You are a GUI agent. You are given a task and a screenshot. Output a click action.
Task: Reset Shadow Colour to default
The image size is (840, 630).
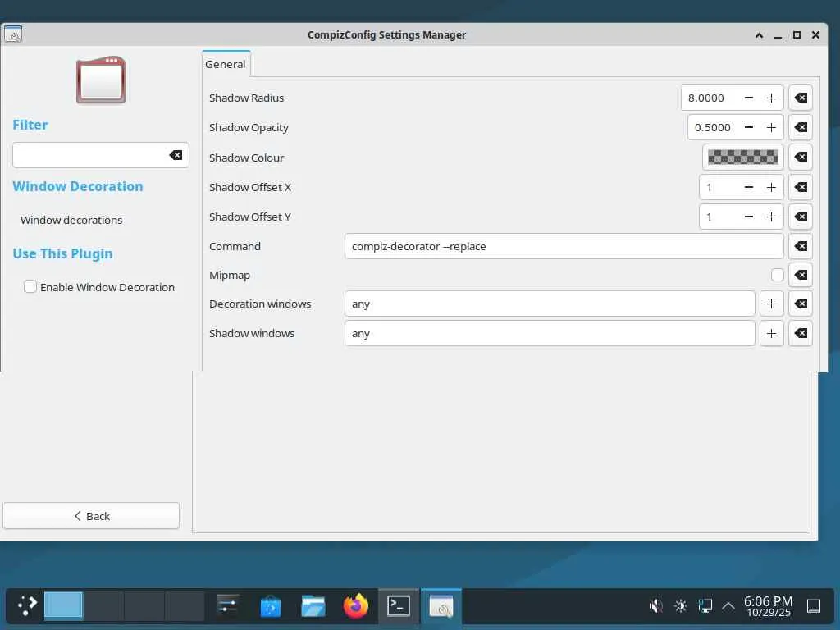point(801,157)
